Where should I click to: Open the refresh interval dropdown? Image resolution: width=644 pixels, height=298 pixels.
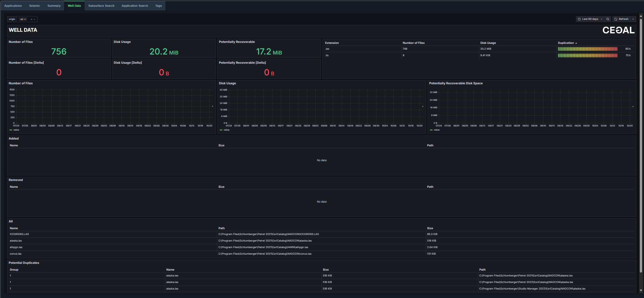tap(633, 19)
